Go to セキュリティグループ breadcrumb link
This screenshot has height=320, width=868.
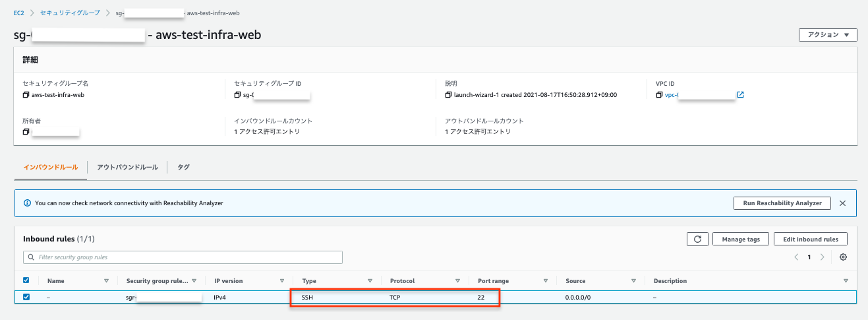coord(70,13)
